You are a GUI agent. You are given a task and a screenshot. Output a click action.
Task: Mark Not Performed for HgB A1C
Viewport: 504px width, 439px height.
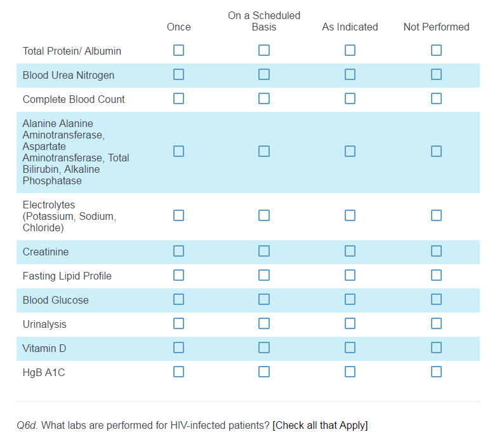pos(436,372)
